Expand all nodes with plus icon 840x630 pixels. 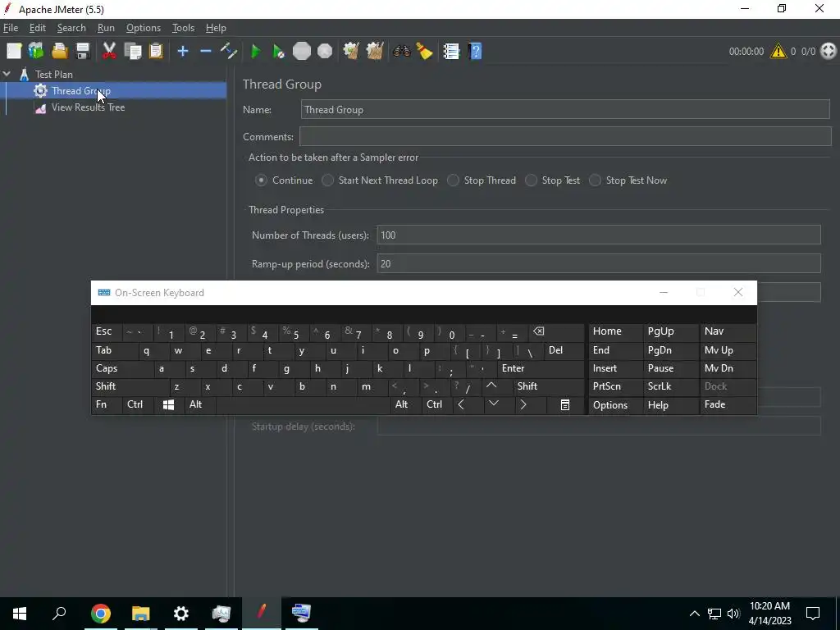183,52
